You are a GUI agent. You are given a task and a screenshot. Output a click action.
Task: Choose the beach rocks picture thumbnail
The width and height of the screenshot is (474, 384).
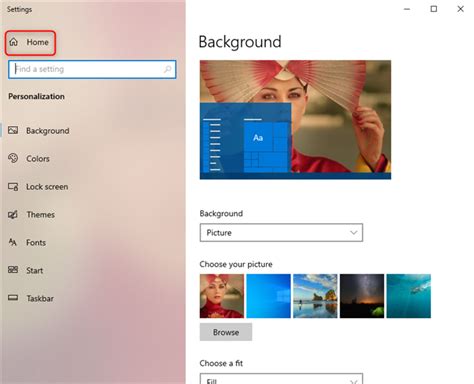pyautogui.click(x=315, y=296)
